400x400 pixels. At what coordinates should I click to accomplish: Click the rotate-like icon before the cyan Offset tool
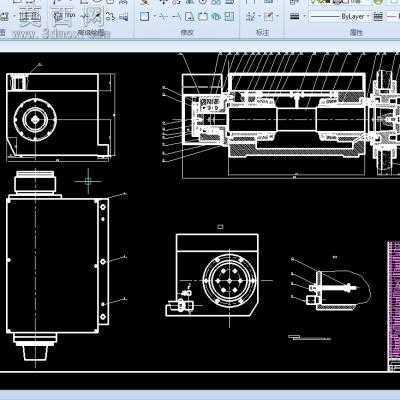tap(203, 16)
